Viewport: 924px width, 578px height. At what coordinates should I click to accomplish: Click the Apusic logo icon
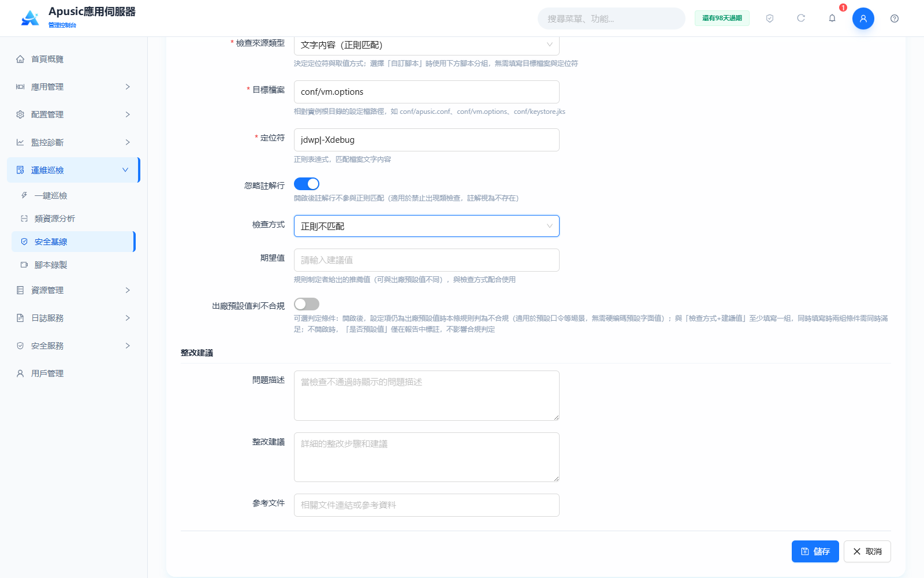[x=30, y=18]
